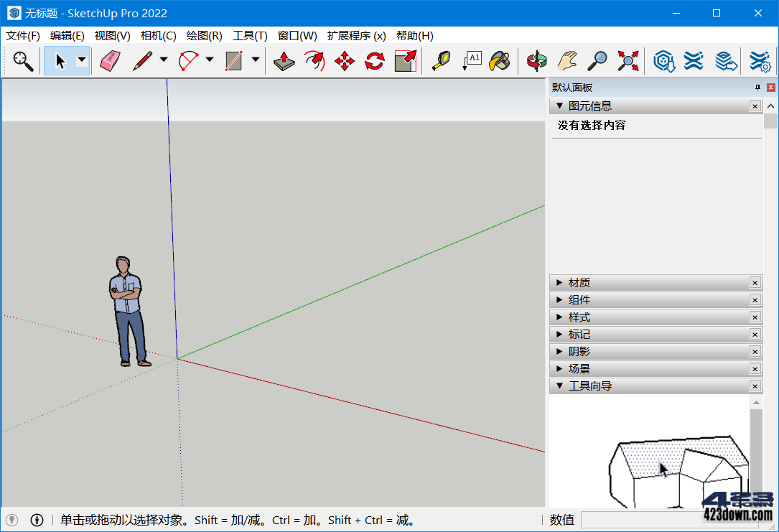Pick the Line pencil tool

142,61
